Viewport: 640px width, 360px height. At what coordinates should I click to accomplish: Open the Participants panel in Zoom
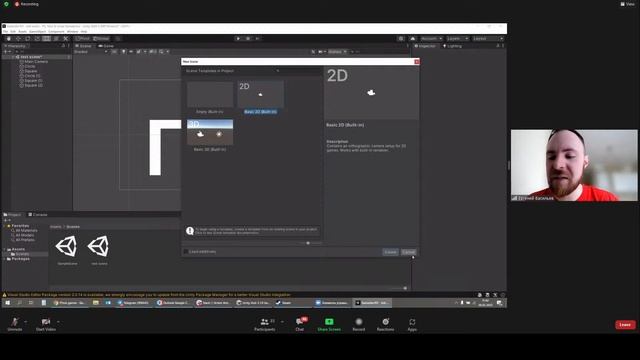(264, 324)
